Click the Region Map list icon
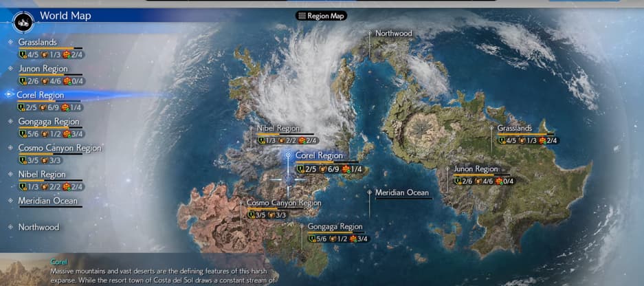 click(x=302, y=16)
